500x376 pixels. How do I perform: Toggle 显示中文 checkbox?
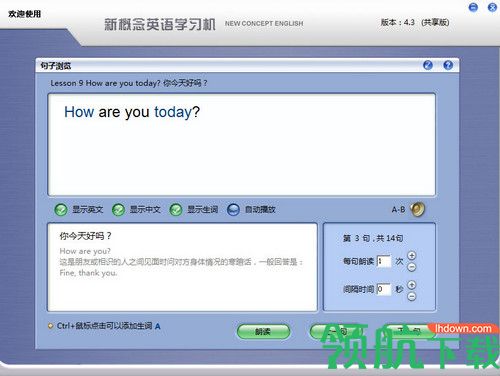click(x=118, y=210)
